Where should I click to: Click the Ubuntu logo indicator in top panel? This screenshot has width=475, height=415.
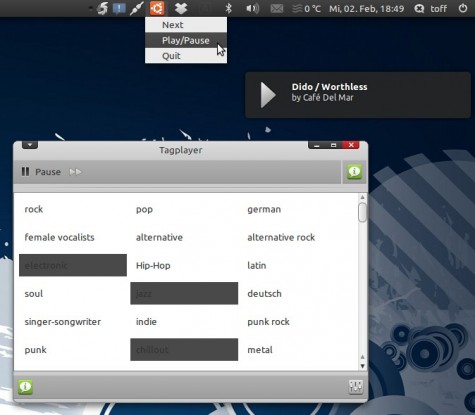[157, 8]
